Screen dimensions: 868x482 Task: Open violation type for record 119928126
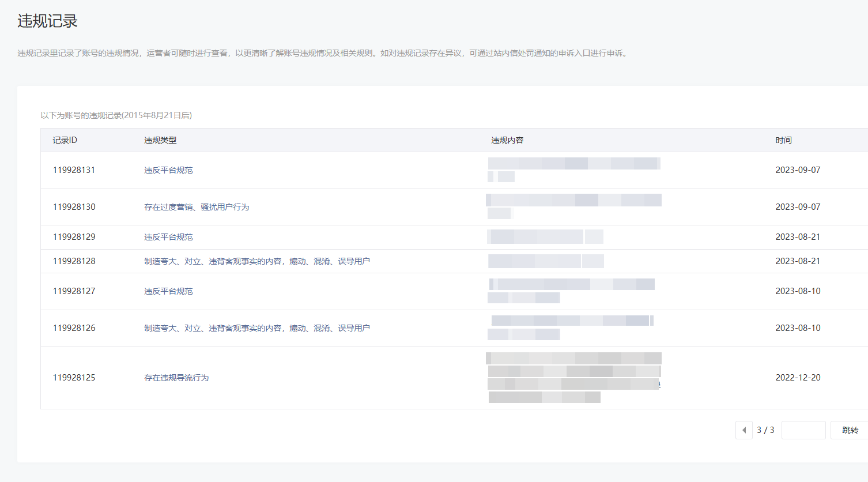click(256, 328)
